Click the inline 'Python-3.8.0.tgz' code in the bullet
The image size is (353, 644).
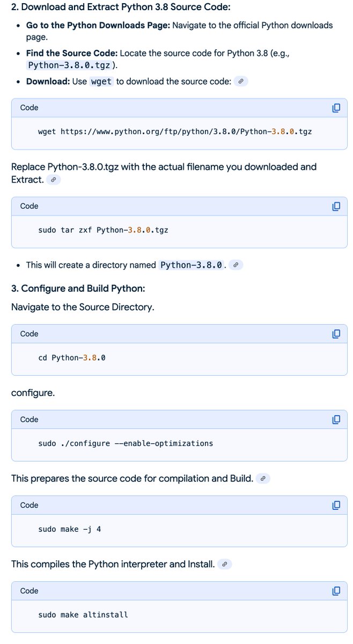click(69, 65)
